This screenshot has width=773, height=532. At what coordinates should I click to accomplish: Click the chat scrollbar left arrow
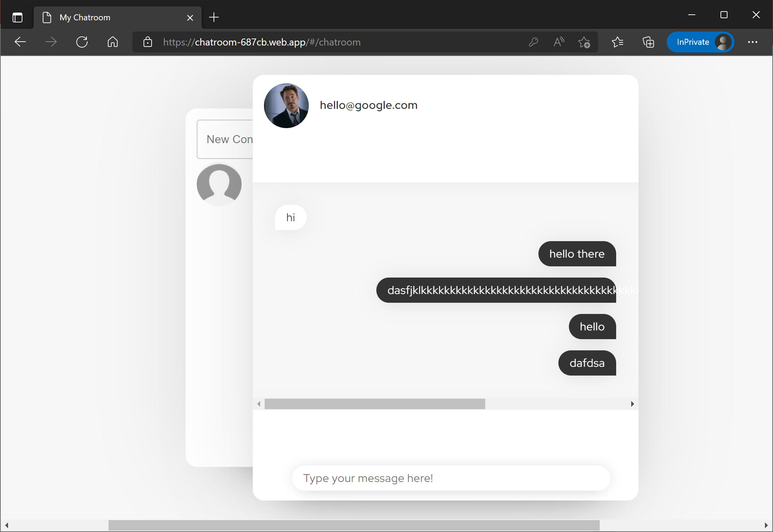(259, 404)
